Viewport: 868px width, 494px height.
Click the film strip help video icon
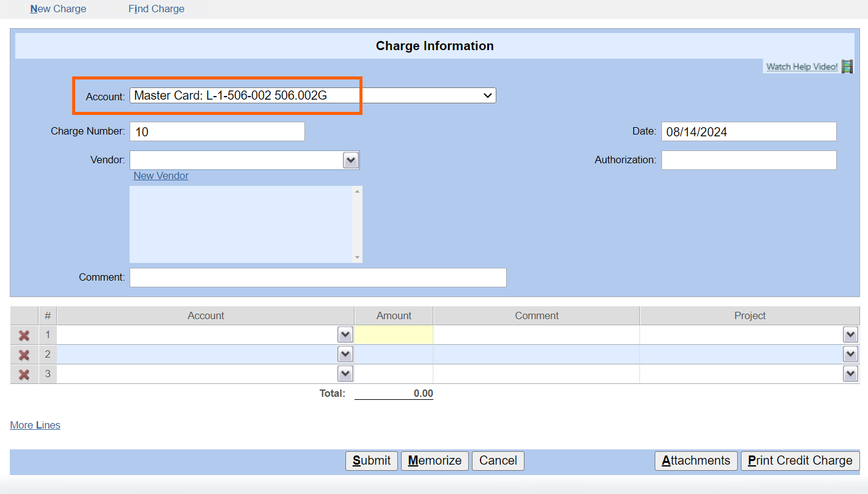coord(847,66)
